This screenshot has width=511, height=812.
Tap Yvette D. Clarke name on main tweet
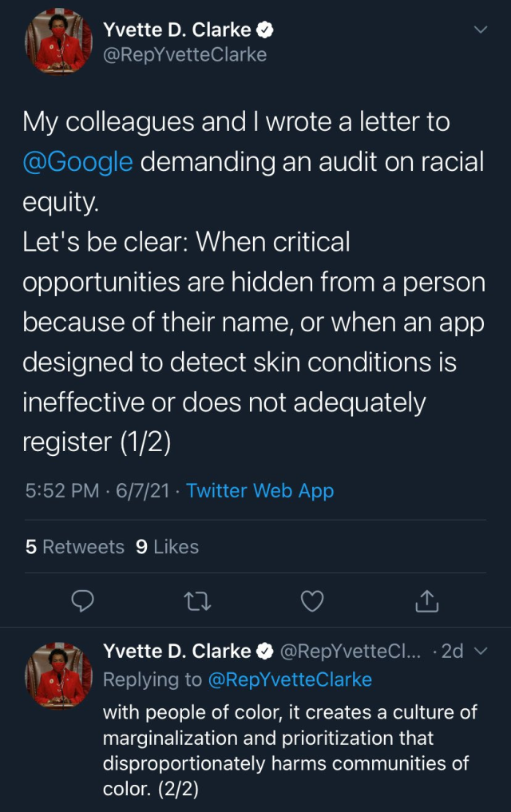[177, 31]
